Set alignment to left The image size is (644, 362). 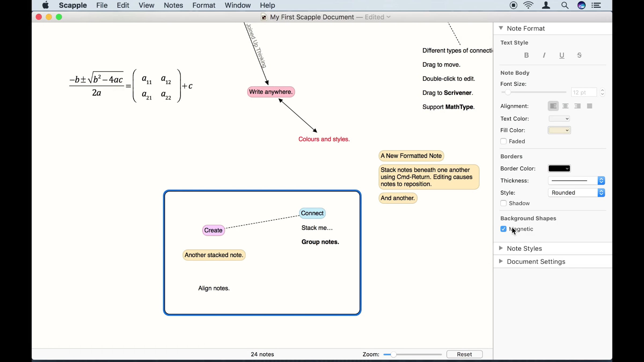pyautogui.click(x=553, y=106)
